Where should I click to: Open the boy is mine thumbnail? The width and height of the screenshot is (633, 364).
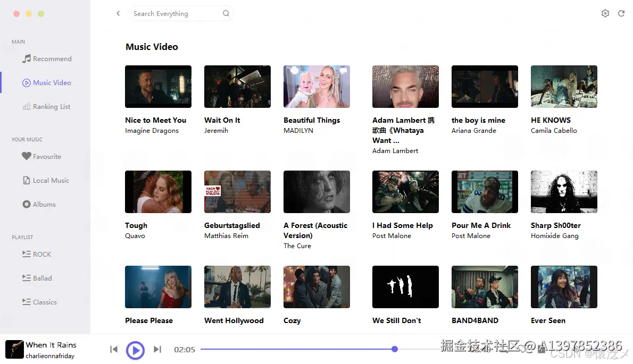(x=485, y=87)
